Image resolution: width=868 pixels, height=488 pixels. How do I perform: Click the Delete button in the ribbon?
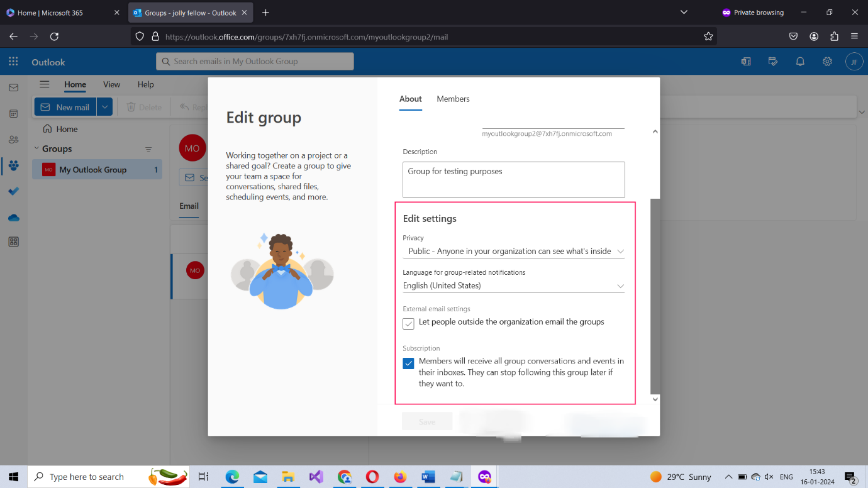click(x=144, y=108)
